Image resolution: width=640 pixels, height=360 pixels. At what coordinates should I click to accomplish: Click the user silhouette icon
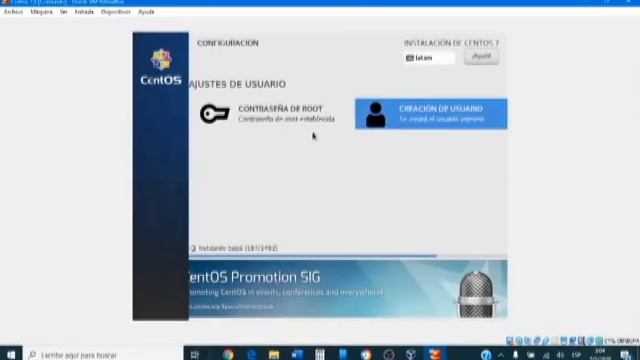tap(375, 115)
